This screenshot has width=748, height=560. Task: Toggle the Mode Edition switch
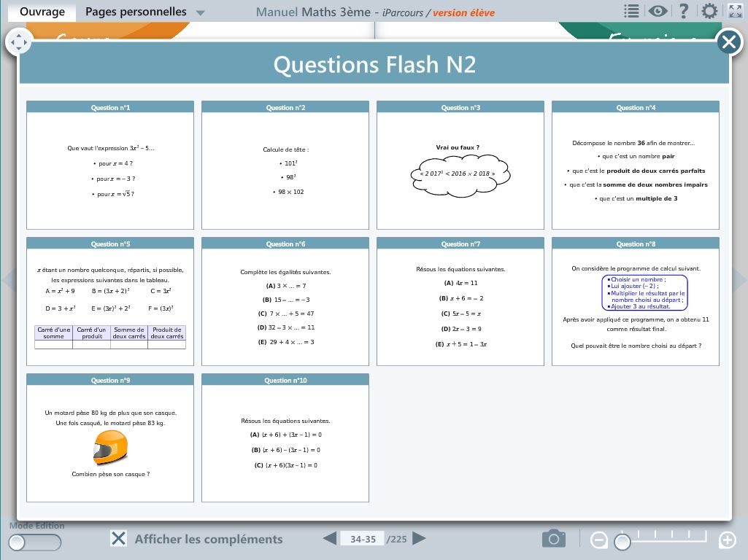coord(35,542)
